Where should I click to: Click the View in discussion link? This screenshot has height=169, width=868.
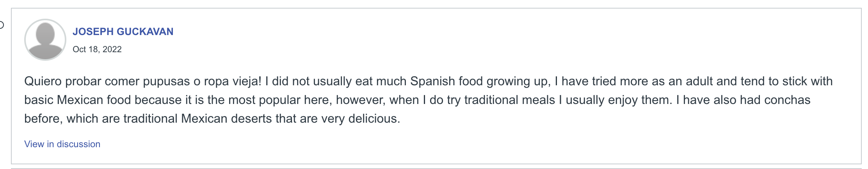(62, 144)
